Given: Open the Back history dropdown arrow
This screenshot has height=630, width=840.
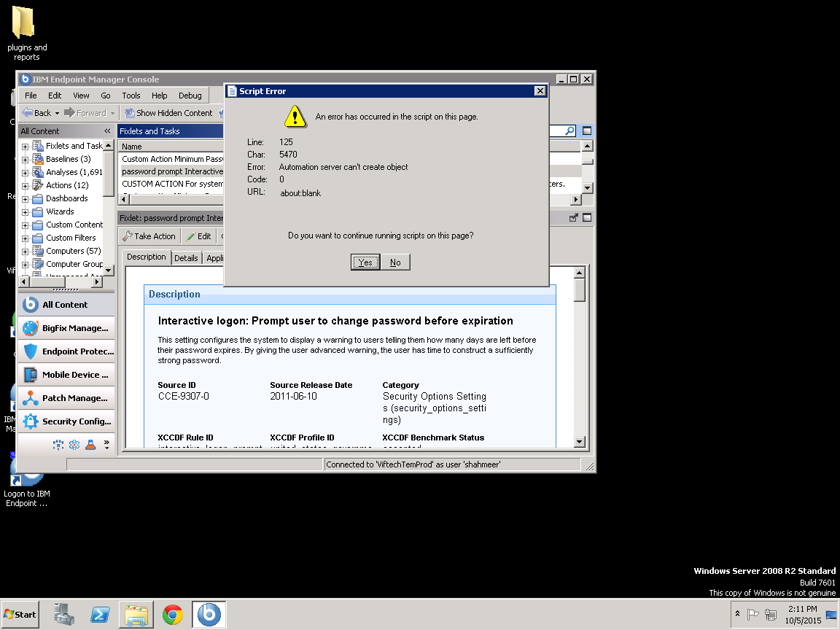Looking at the screenshot, I should (x=58, y=113).
